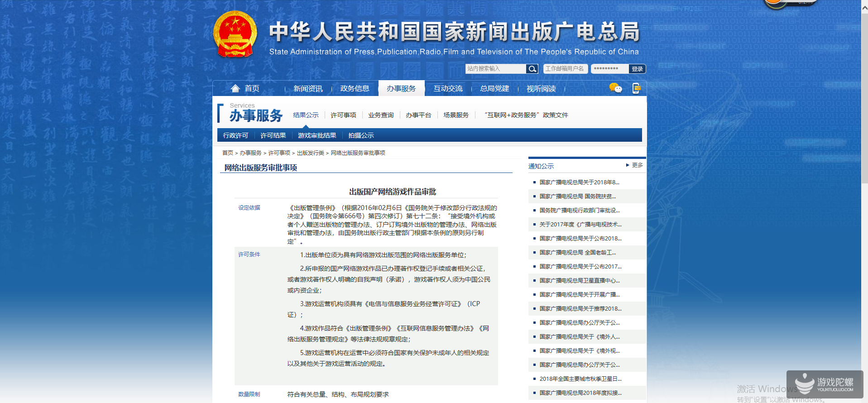Click 许可结果 in the blue bar
The height and width of the screenshot is (403, 868).
point(273,135)
